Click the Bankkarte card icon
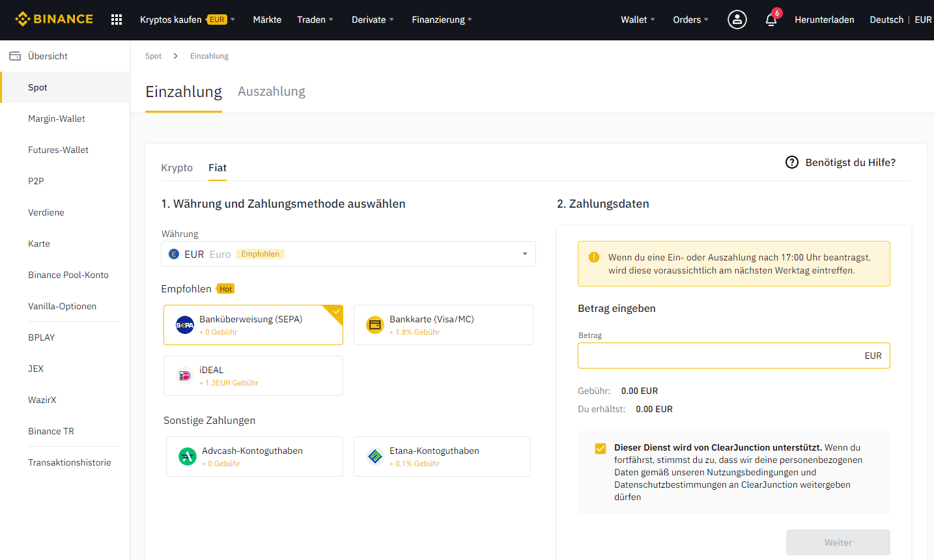 click(375, 325)
